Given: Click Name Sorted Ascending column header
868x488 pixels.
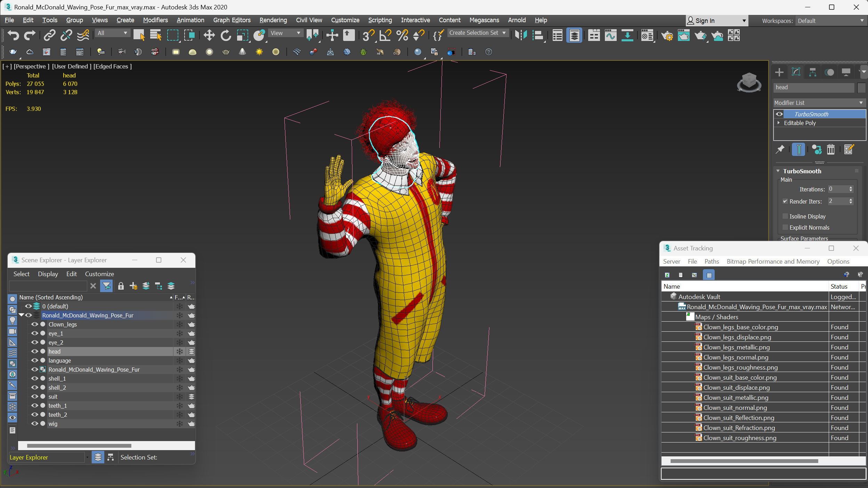Looking at the screenshot, I should coord(96,297).
